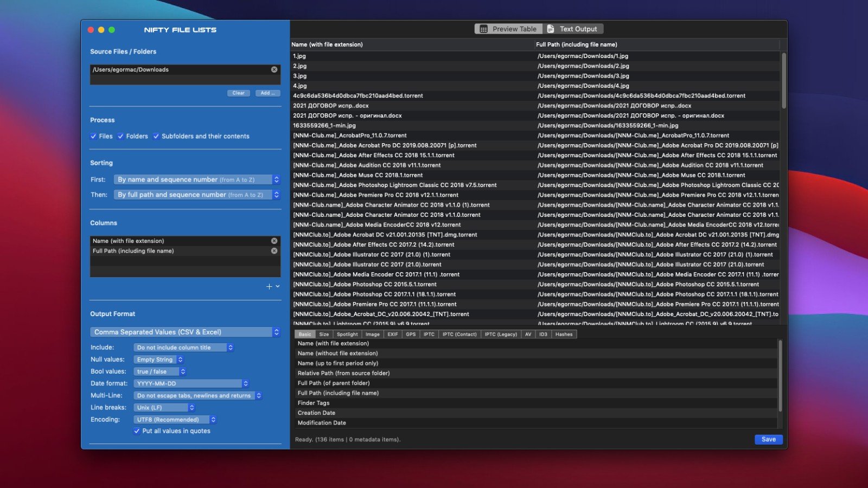
Task: Expand the Encoding UTF8 dropdown
Action: pyautogui.click(x=175, y=420)
